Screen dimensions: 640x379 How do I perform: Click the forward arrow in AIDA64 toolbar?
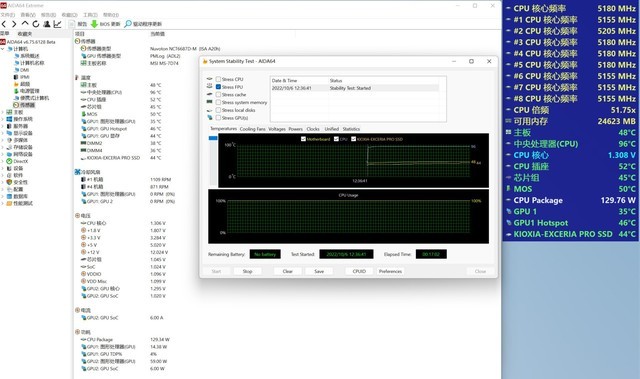pos(14,24)
